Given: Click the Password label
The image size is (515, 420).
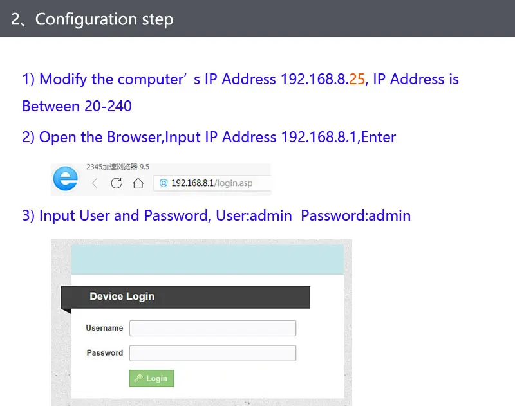Looking at the screenshot, I should tap(105, 352).
